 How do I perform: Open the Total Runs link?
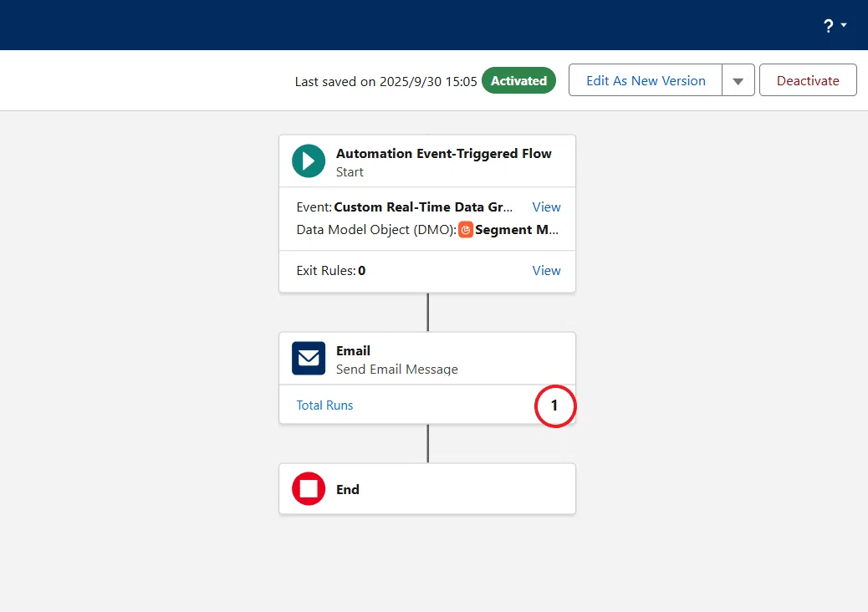point(324,405)
